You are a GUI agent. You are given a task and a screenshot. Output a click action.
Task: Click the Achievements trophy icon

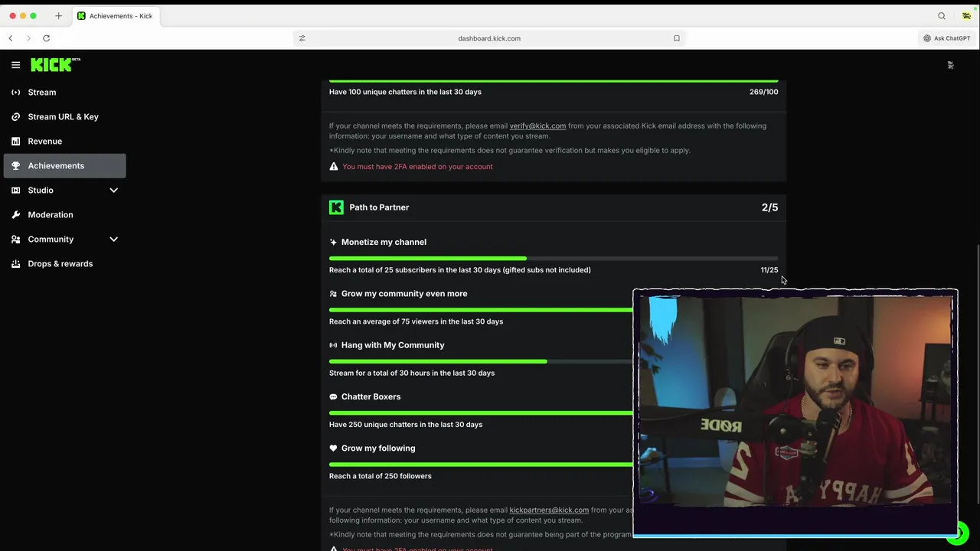[x=15, y=166]
